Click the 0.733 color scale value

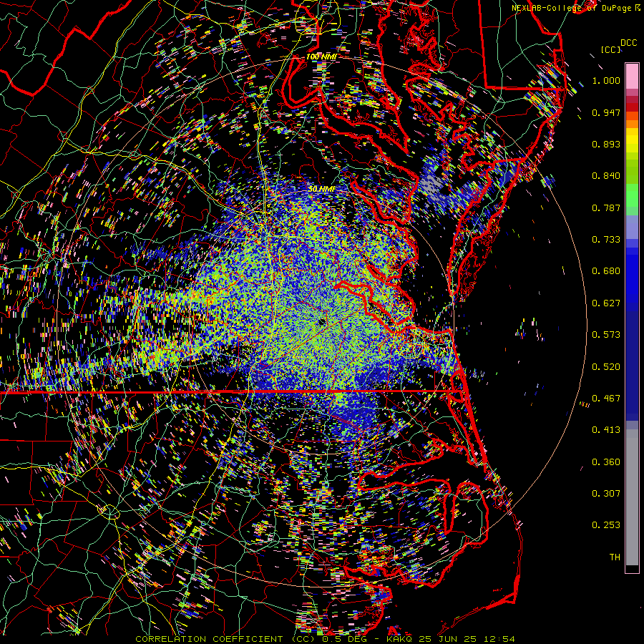pyautogui.click(x=606, y=240)
